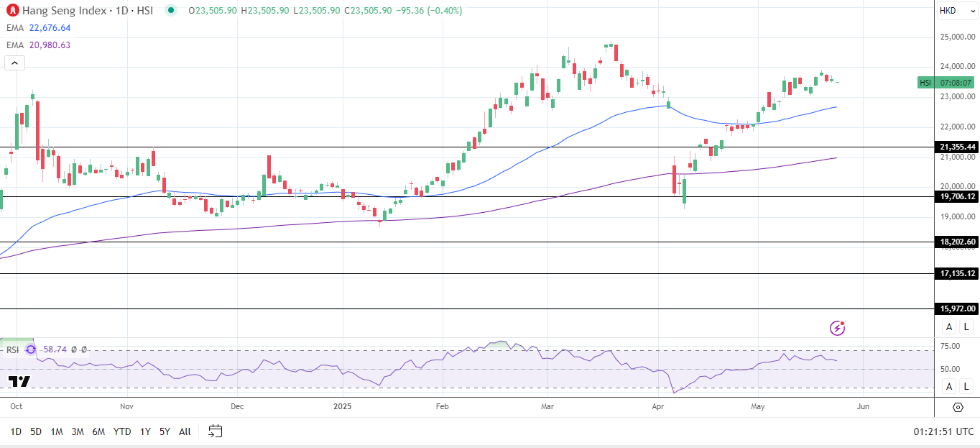Image resolution: width=980 pixels, height=448 pixels.
Task: Click the green market status dot
Action: pyautogui.click(x=170, y=10)
